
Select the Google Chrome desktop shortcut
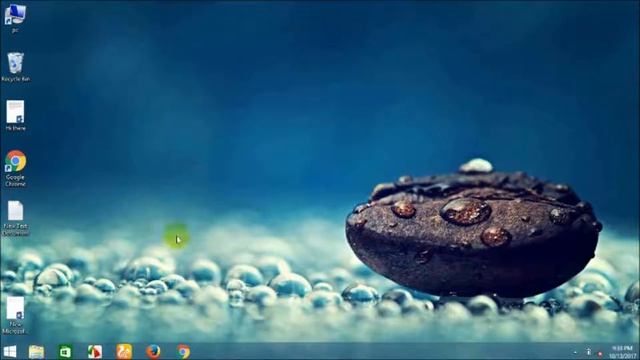[x=15, y=169]
